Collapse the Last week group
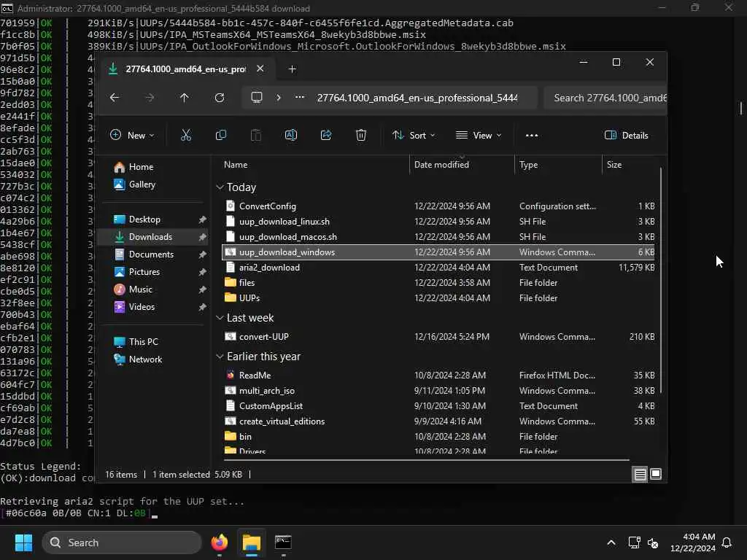The width and height of the screenshot is (747, 560). [x=220, y=318]
